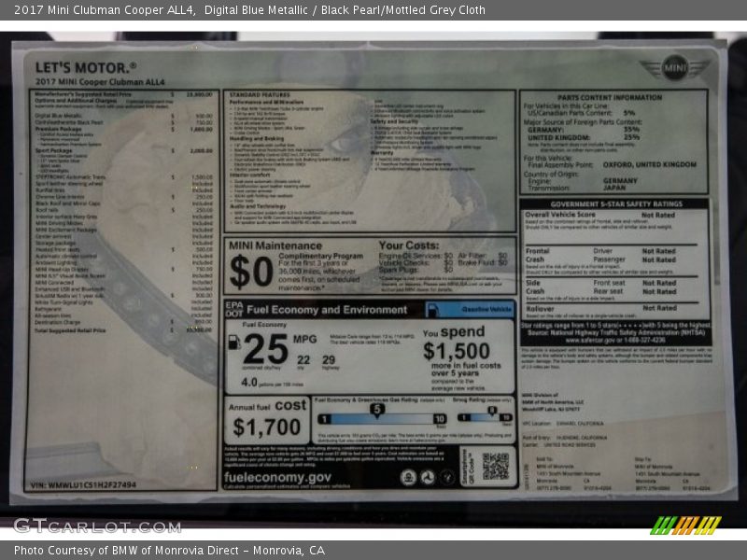Viewport: 747px width, 560px height.
Task: Click the QR code on the sticker
Action: tap(496, 466)
